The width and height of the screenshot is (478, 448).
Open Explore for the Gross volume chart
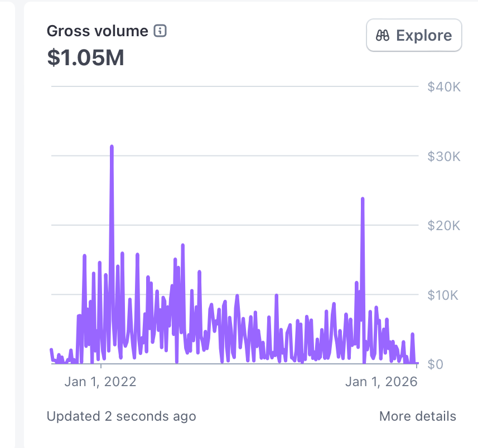[413, 35]
